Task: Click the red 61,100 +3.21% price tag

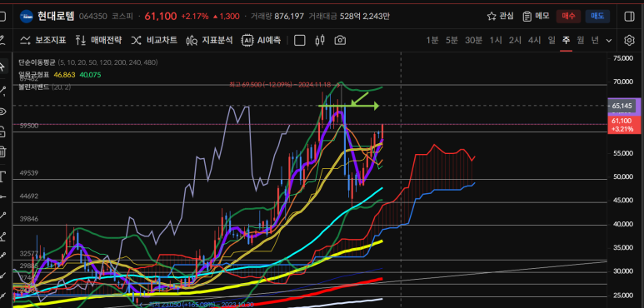Action: pos(623,125)
